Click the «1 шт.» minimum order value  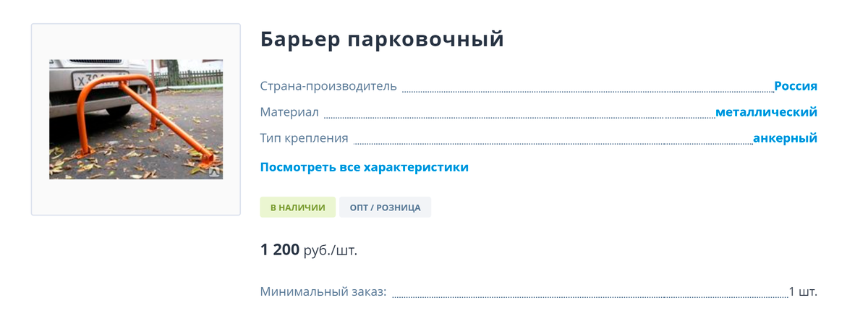click(x=803, y=292)
